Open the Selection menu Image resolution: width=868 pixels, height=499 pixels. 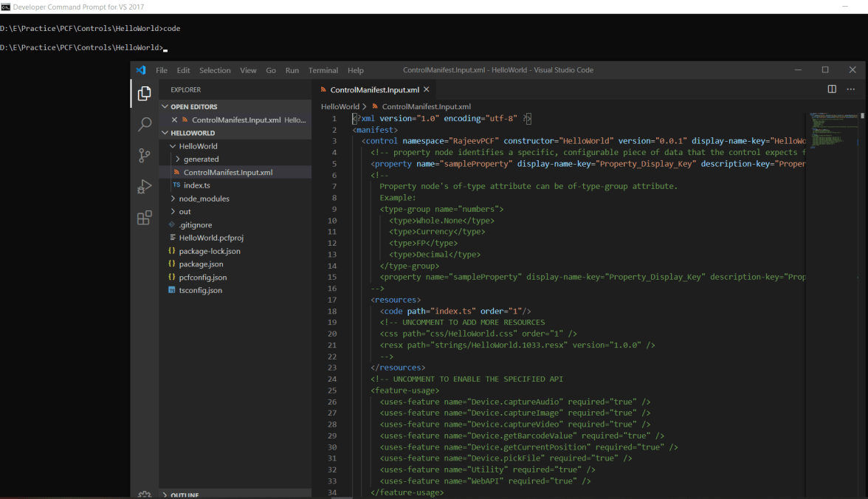point(215,70)
